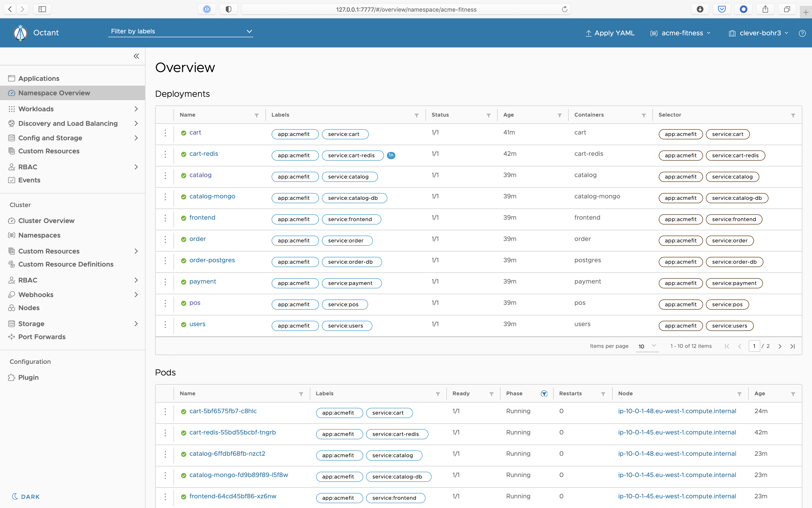Open clever-bohr3 context dropdown
This screenshot has height=508, width=812.
point(758,33)
